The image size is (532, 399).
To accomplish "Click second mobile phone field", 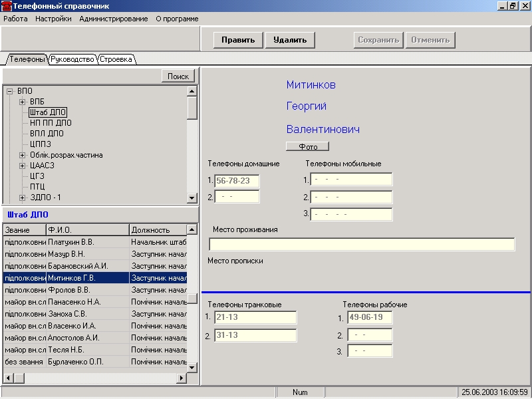I will tap(351, 197).
